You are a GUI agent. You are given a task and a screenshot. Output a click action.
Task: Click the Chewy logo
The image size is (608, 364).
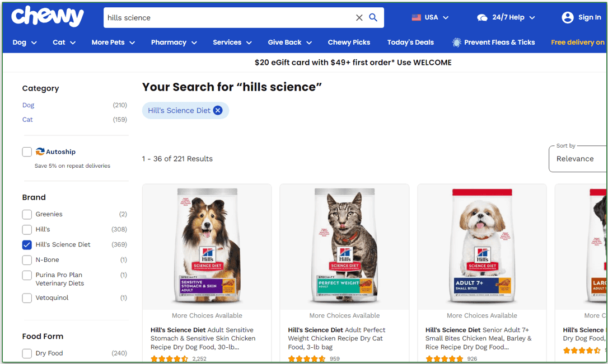(x=47, y=17)
